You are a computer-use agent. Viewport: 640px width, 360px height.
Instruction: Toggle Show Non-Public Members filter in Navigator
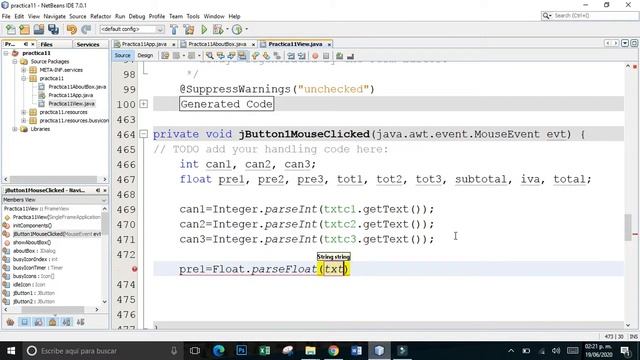coord(52,322)
